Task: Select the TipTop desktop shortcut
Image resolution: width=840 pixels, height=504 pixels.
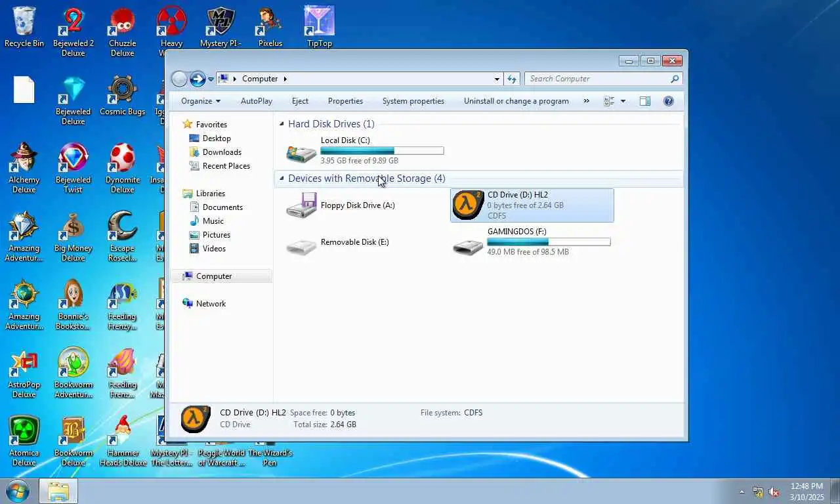Action: click(320, 28)
